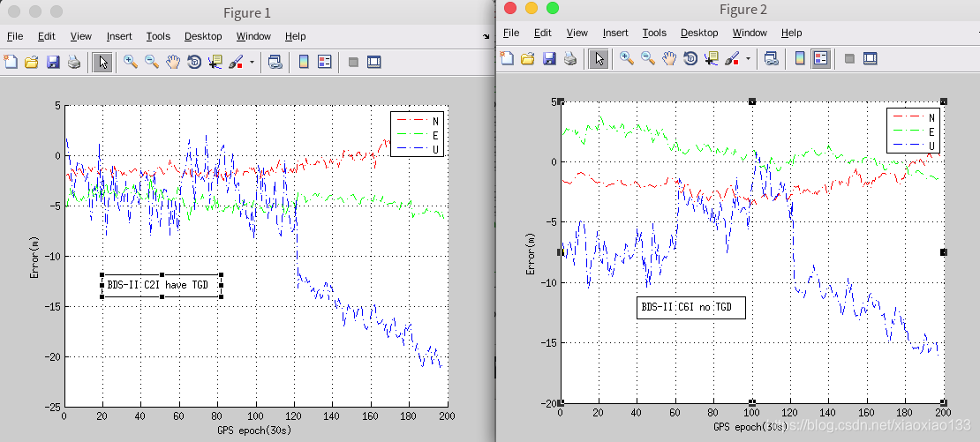
Task: Insert colorbar in Figure 2
Action: 800,59
